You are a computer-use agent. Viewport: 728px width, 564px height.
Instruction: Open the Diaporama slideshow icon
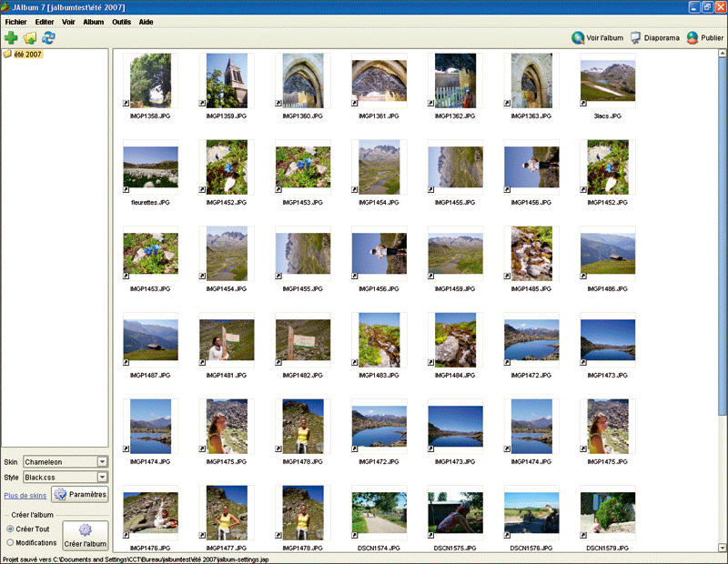click(x=635, y=37)
